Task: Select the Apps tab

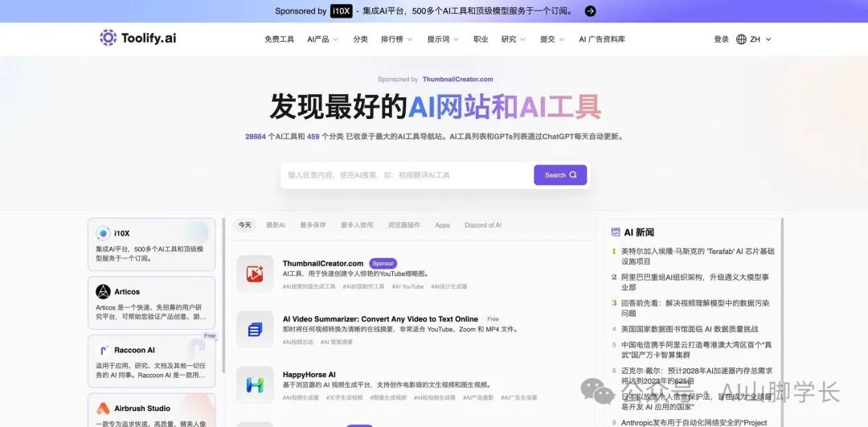Action: 442,225
